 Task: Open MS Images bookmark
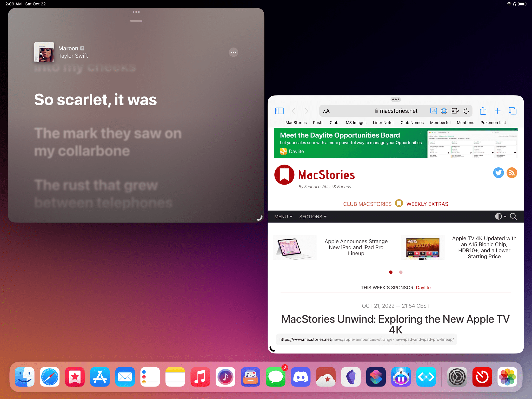pos(356,123)
